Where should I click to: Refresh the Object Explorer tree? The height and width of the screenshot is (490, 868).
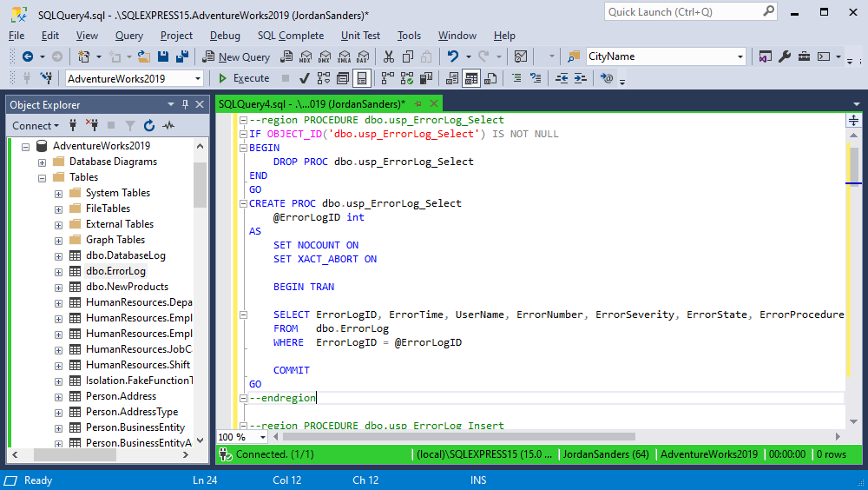149,126
